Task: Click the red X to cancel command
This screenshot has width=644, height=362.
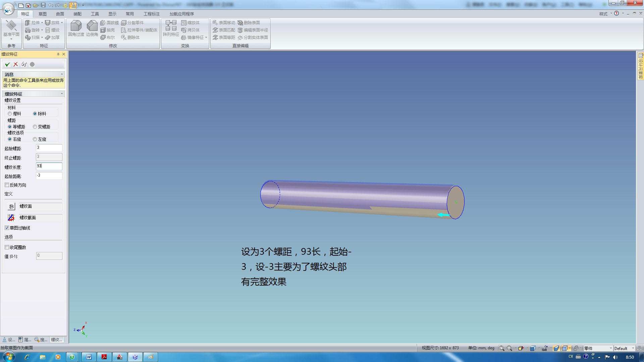Action: click(x=15, y=64)
